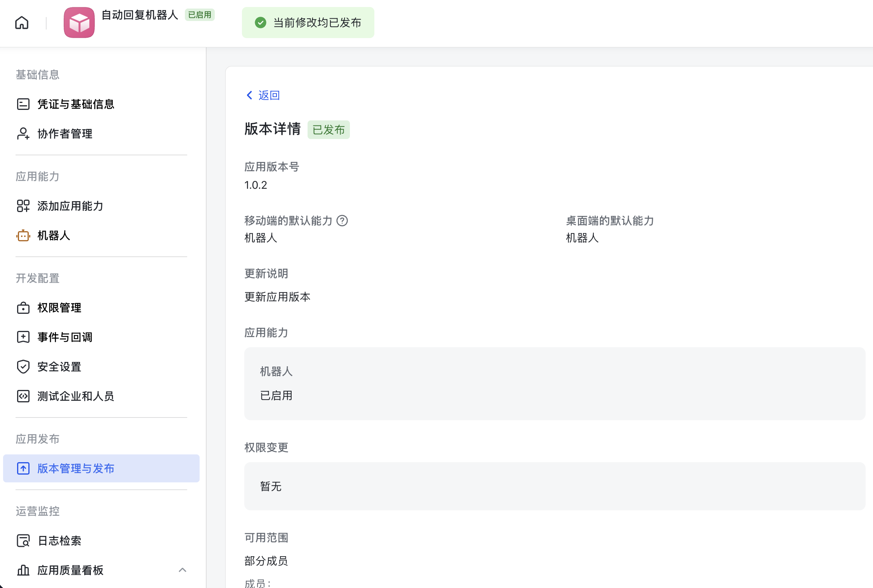Viewport: 873px width, 588px height.
Task: Open 凭证与基础信息 in sidebar
Action: click(x=101, y=104)
